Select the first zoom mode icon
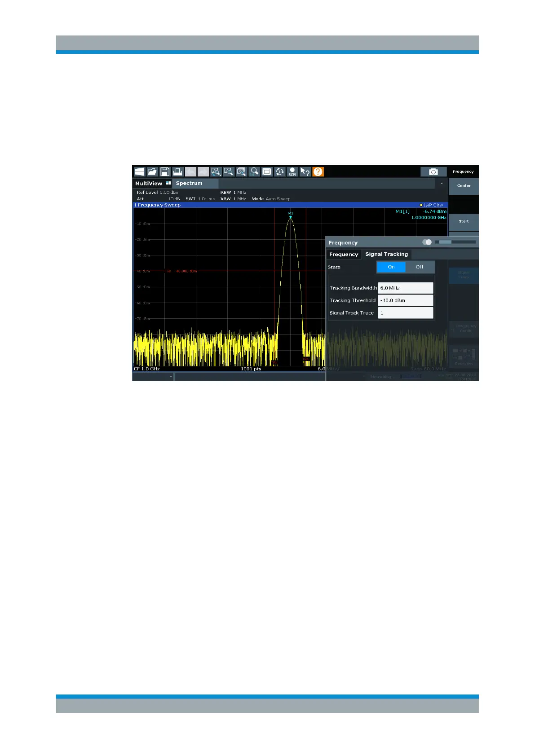This screenshot has height=756, width=535. [x=216, y=171]
